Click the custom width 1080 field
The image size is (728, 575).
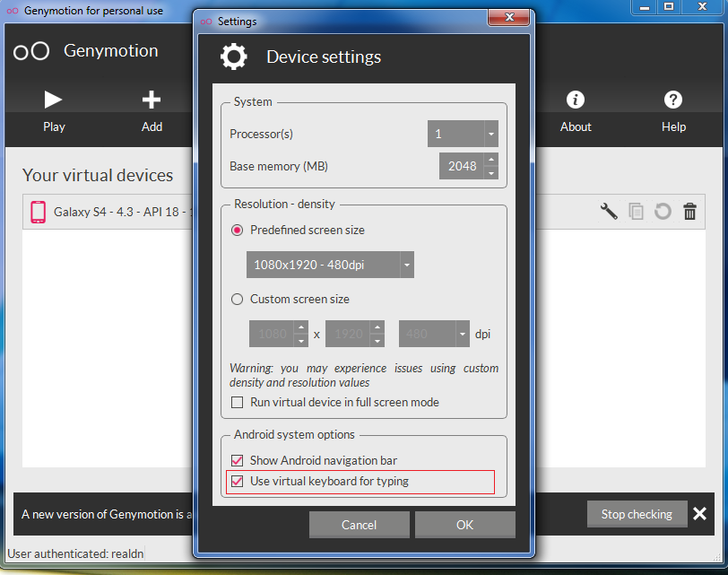pyautogui.click(x=272, y=334)
